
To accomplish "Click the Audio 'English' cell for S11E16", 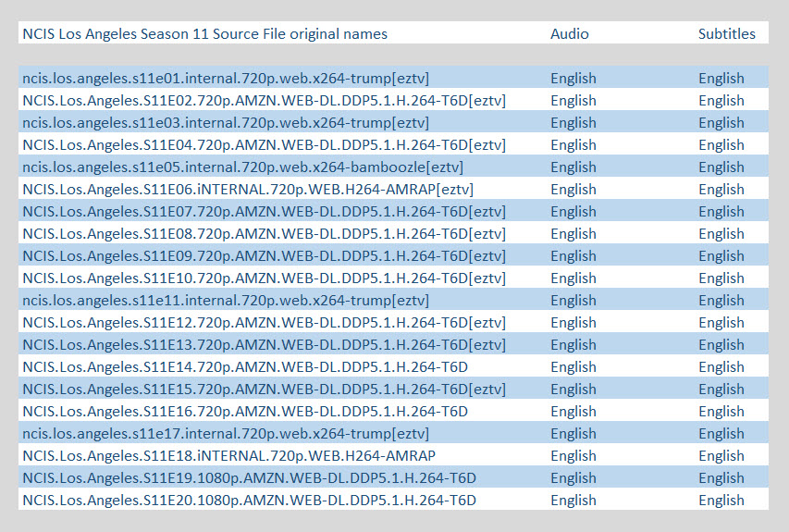I will point(573,411).
